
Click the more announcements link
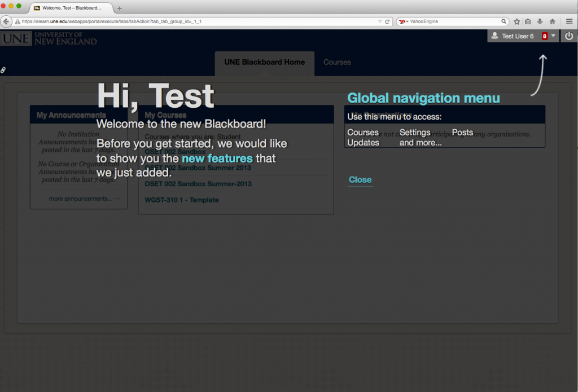(84, 199)
